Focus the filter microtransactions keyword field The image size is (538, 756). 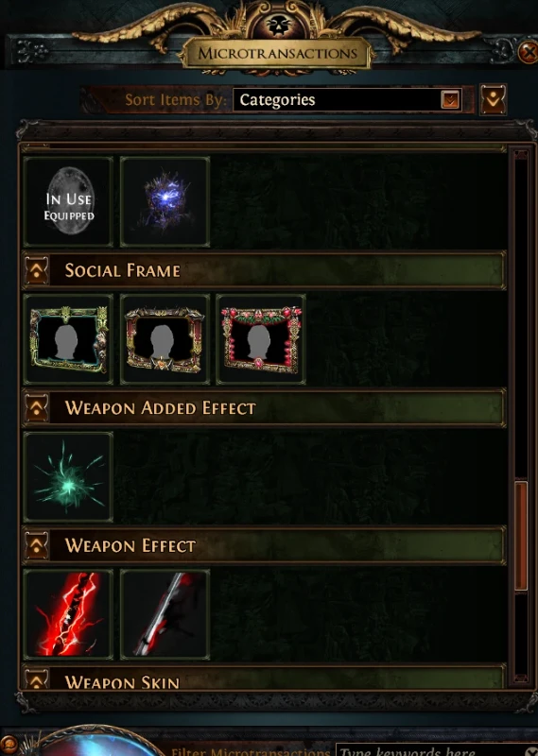tap(437, 750)
